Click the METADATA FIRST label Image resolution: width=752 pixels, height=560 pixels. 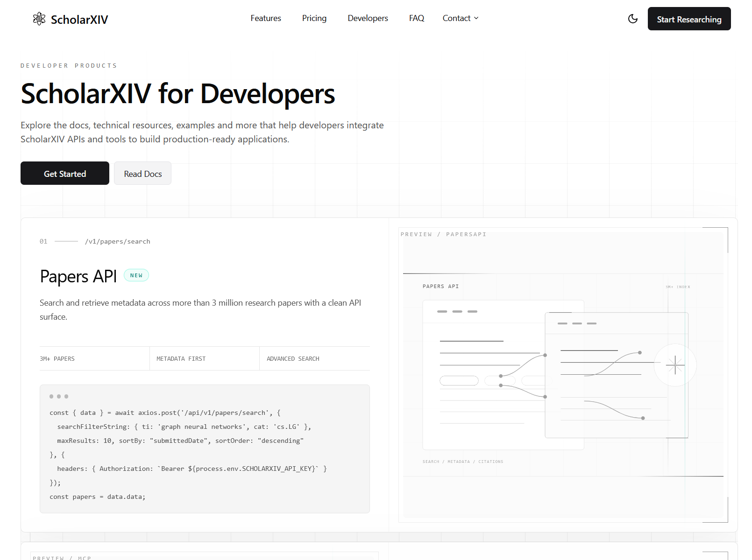(x=181, y=358)
